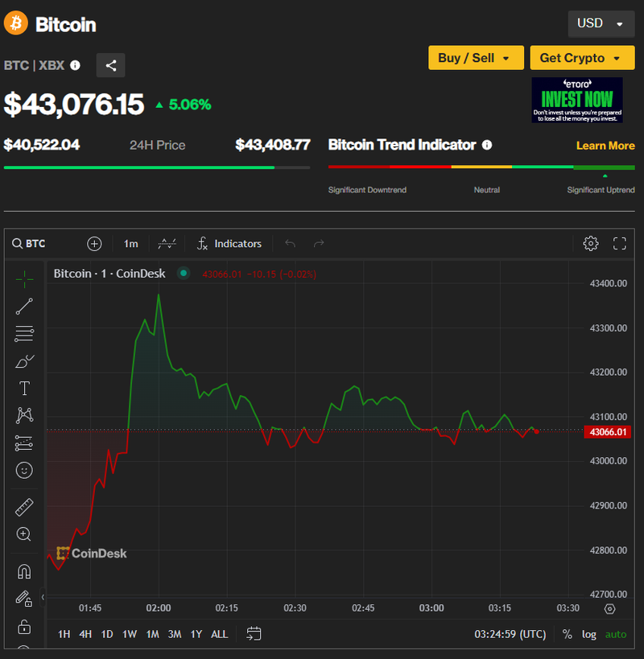Select the 1Y time range

(x=196, y=634)
